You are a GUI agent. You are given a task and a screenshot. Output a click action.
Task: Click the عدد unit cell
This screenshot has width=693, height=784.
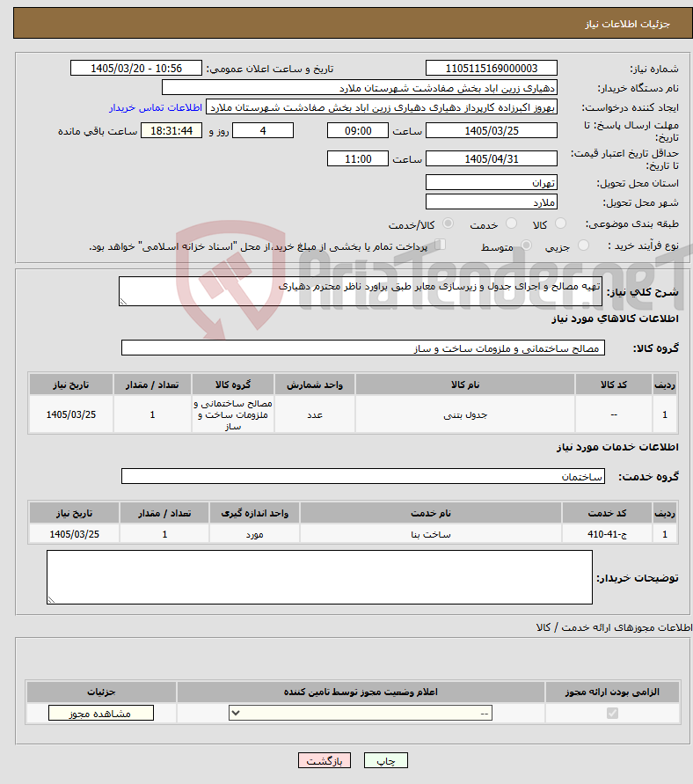click(314, 414)
